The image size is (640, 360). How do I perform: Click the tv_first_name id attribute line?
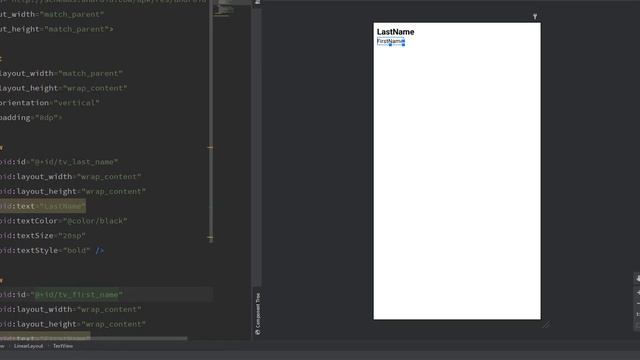pos(61,295)
